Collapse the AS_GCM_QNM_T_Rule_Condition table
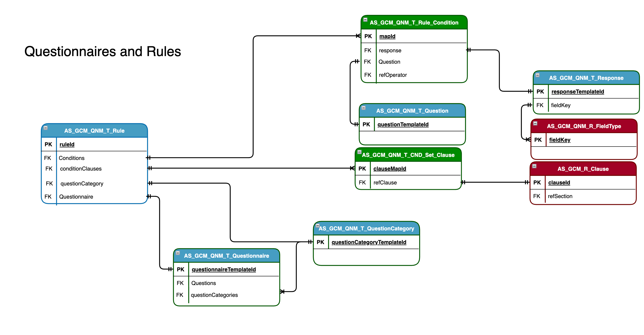The width and height of the screenshot is (644, 335). click(365, 19)
